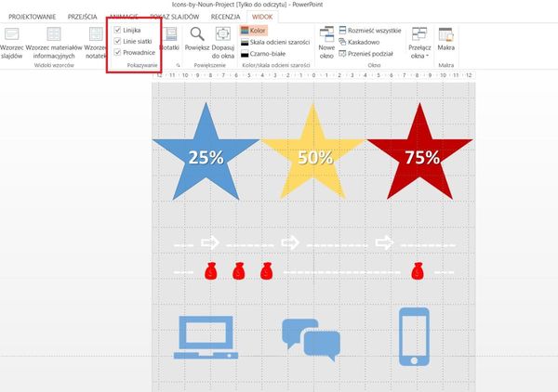Toggle the Linie siatki checkbox
Image resolution: width=558 pixels, height=392 pixels.
pyautogui.click(x=117, y=42)
